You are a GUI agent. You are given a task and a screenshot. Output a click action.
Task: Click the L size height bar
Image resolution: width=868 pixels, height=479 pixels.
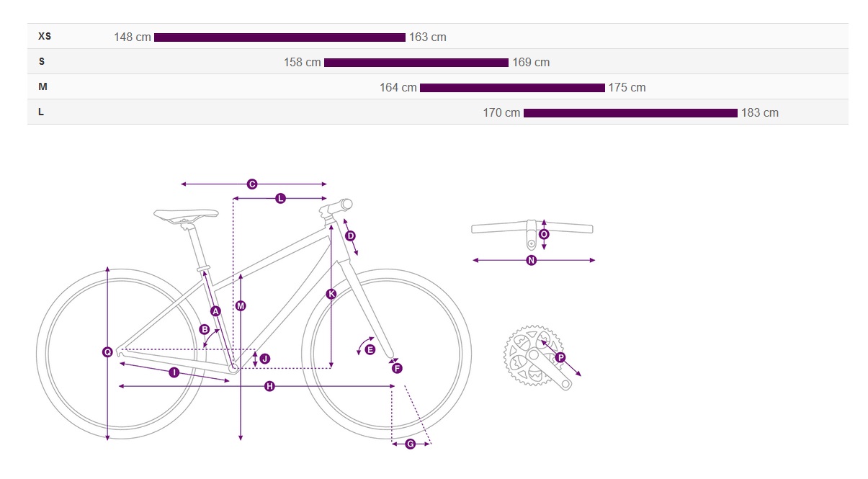630,113
